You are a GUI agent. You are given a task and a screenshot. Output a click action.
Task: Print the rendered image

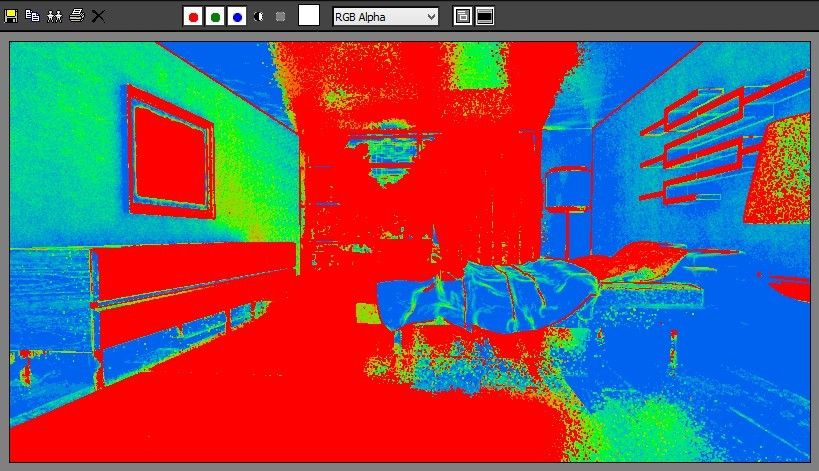click(77, 16)
